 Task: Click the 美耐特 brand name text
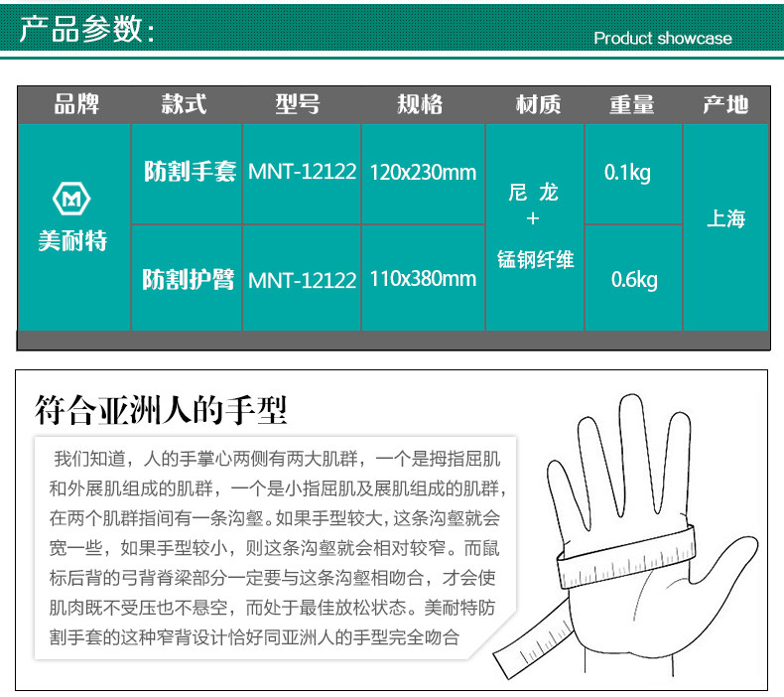coord(73,240)
